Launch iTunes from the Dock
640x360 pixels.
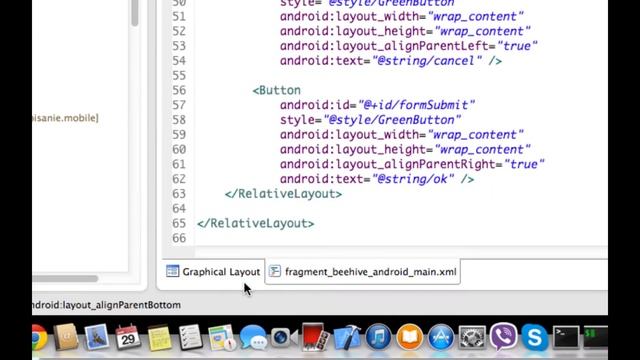pyautogui.click(x=378, y=337)
